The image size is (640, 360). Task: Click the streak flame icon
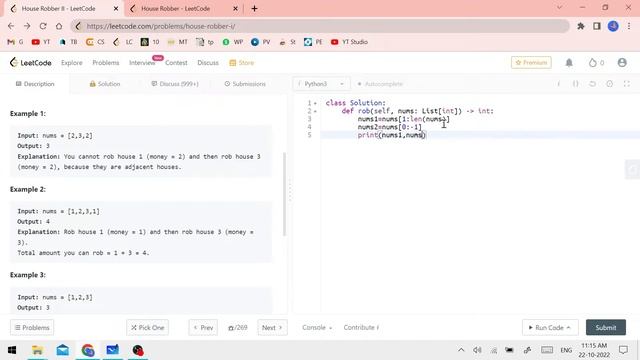tap(592, 62)
